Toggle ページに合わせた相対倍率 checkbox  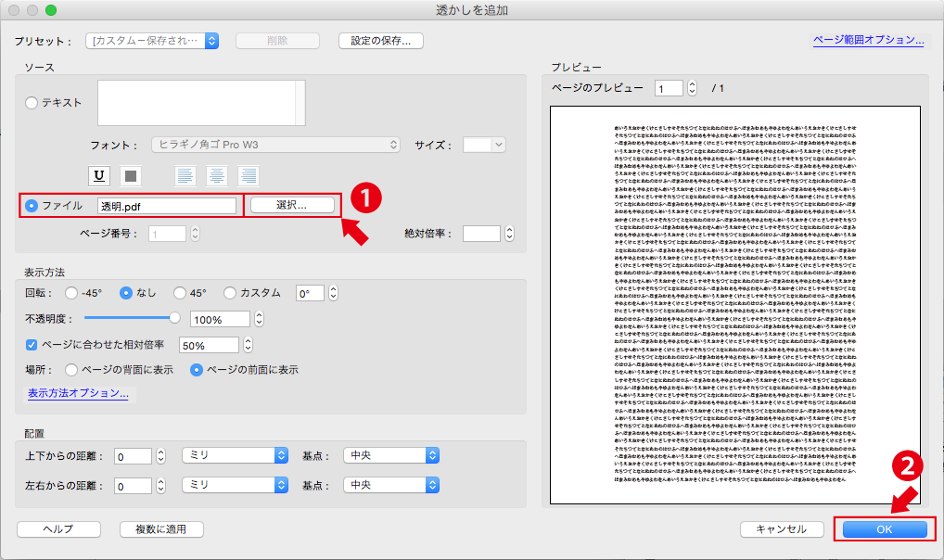click(x=32, y=345)
